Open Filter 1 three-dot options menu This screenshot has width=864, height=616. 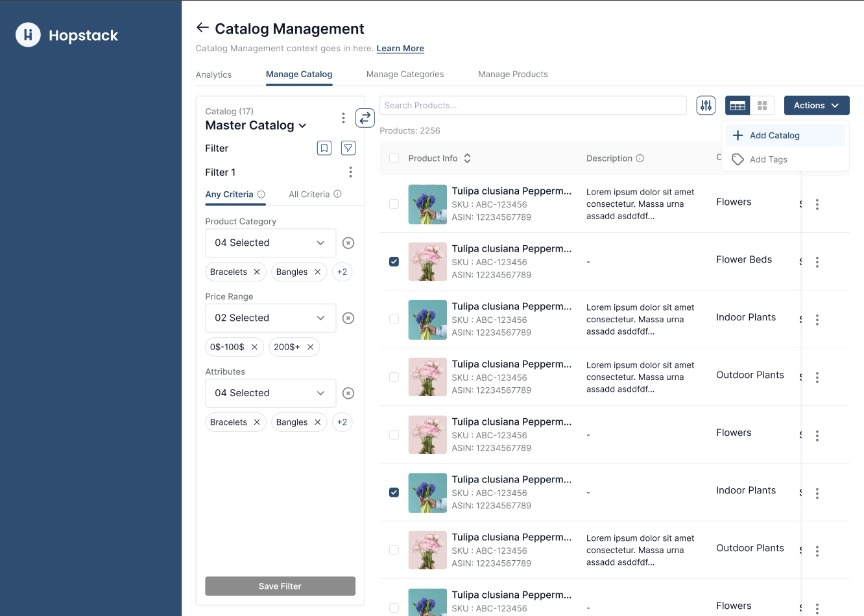click(350, 172)
